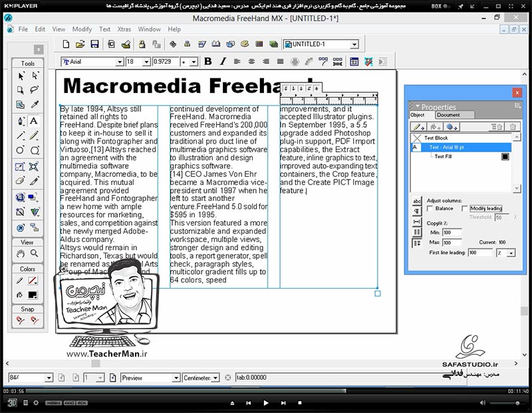The image size is (532, 413).
Task: Center align text in text toolbar
Action: [x=251, y=61]
